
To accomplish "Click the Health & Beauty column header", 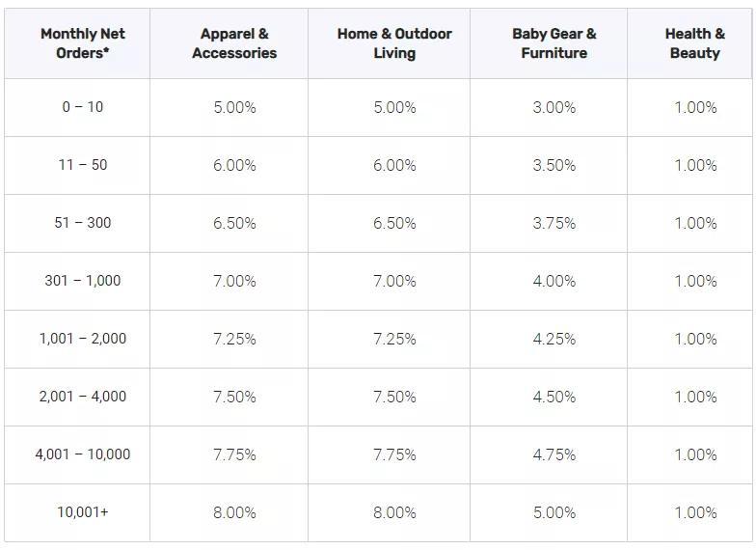I will [x=694, y=43].
